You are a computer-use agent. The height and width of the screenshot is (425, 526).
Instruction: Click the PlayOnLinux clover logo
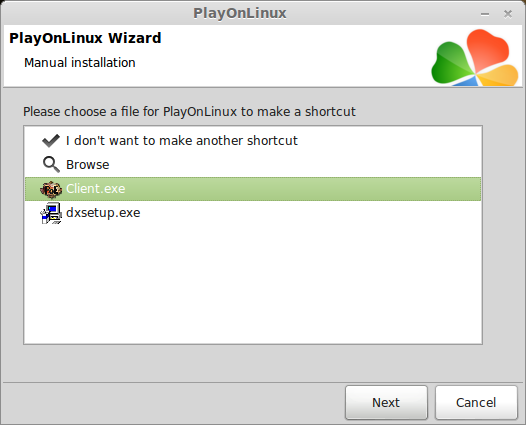coord(475,57)
